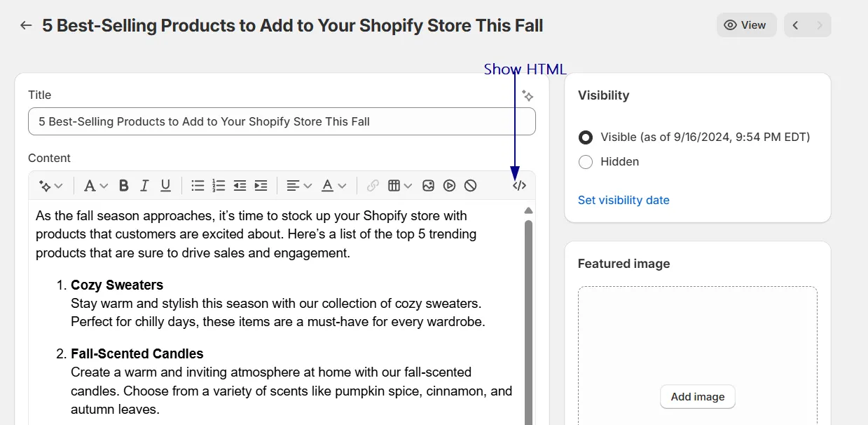
Task: Click the Add image button
Action: click(698, 397)
